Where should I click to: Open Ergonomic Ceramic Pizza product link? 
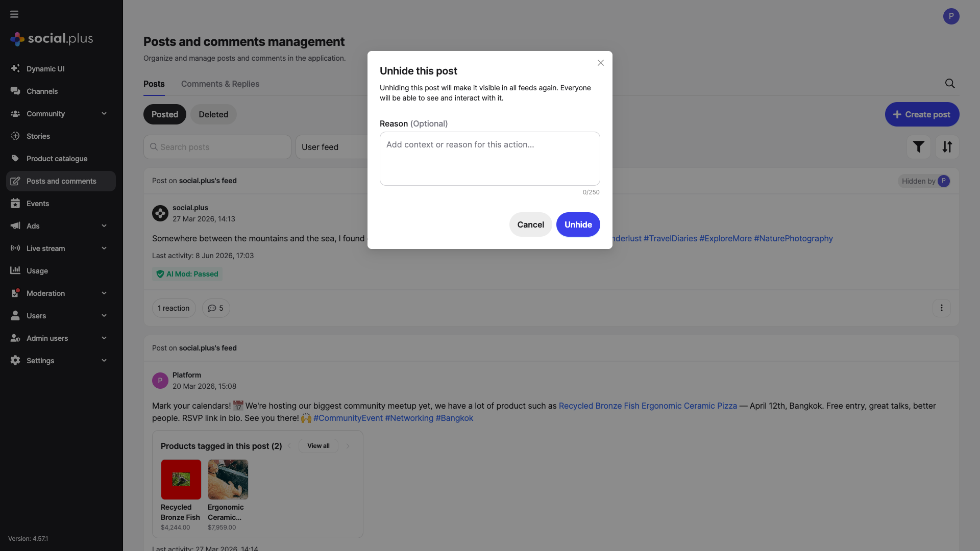(689, 406)
